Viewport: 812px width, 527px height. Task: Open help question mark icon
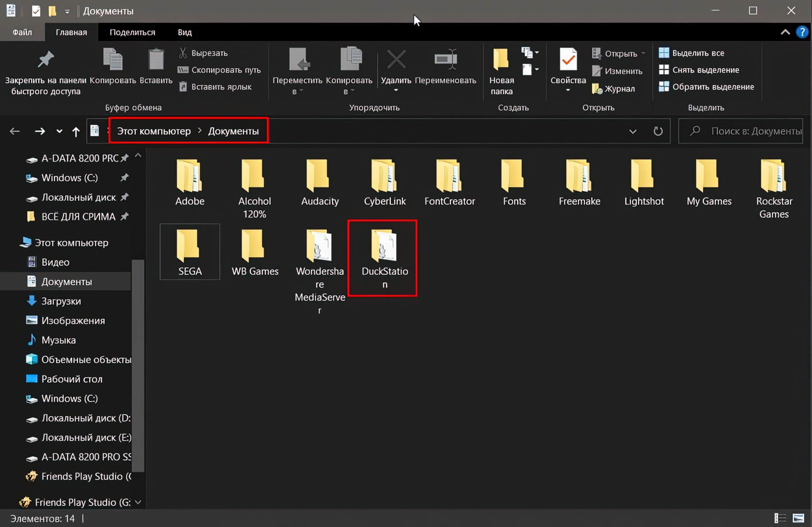[x=802, y=32]
